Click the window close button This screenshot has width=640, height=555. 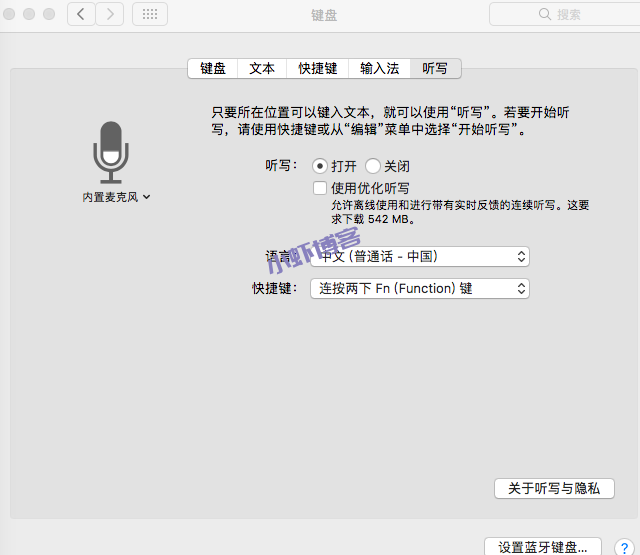click(9, 14)
